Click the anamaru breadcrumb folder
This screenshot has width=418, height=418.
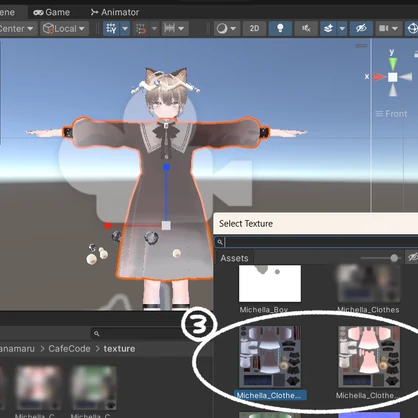pyautogui.click(x=17, y=349)
